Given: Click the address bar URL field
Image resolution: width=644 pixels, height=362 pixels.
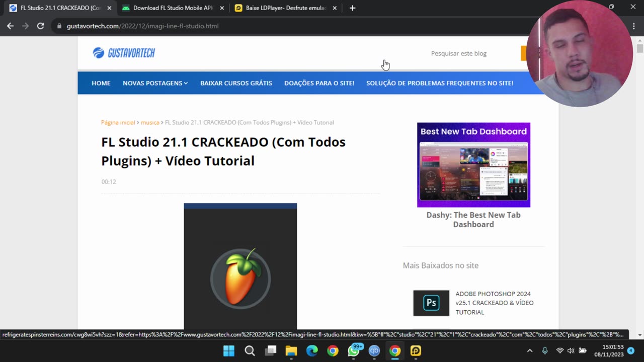Looking at the screenshot, I should [x=142, y=26].
